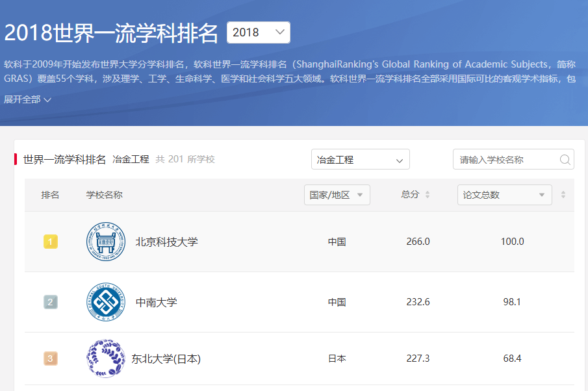Open the 2018 year dropdown
Viewport: 588px width, 391px height.
pyautogui.click(x=259, y=32)
